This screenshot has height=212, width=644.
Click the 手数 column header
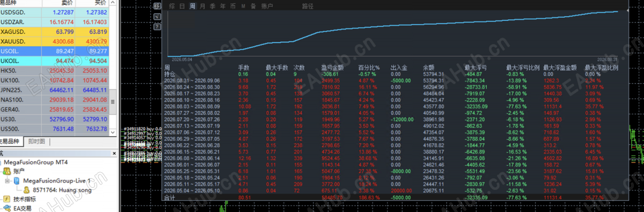coord(244,68)
